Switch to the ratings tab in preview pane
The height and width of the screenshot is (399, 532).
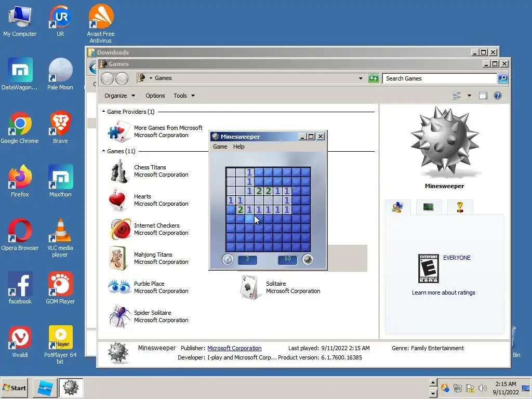click(397, 207)
